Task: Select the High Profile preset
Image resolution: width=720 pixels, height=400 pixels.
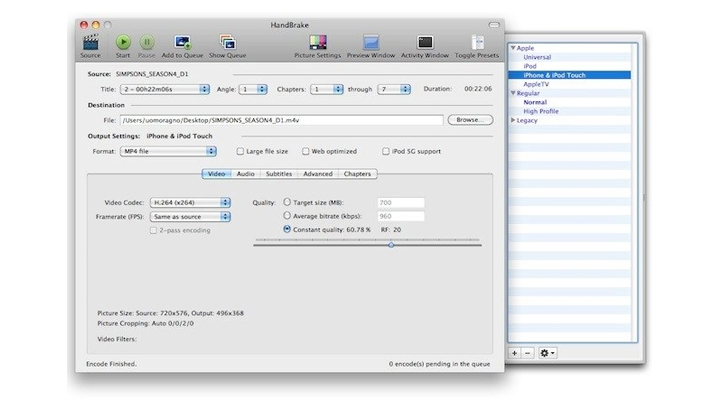Action: click(543, 111)
